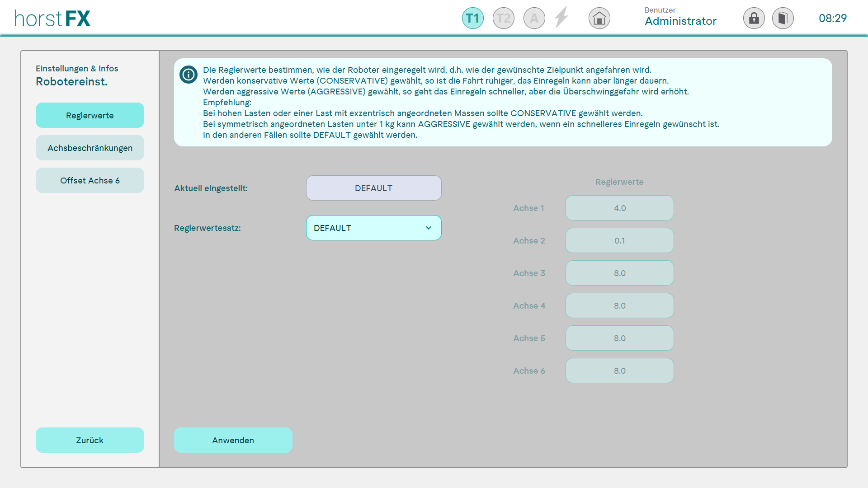The height and width of the screenshot is (488, 868).
Task: Click the dropdown chevron arrow
Action: click(428, 228)
